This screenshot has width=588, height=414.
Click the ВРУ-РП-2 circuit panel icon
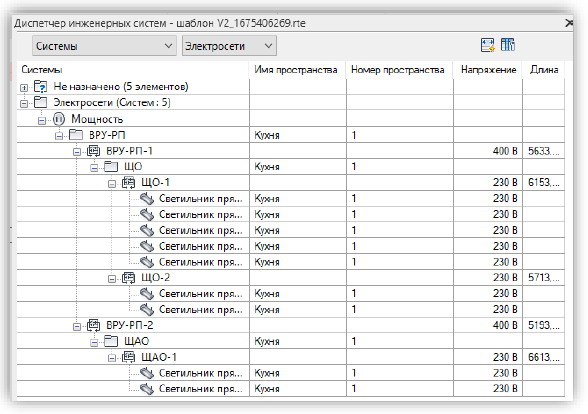point(94,325)
